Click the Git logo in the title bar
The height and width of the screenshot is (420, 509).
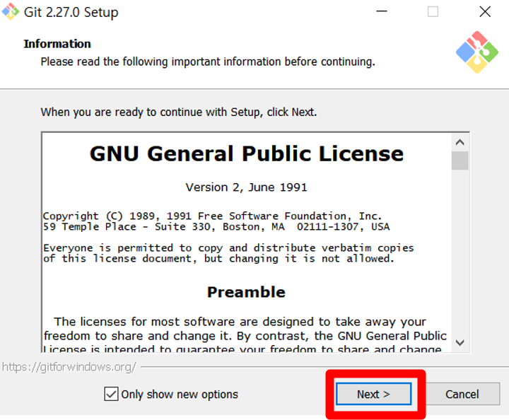(x=11, y=12)
